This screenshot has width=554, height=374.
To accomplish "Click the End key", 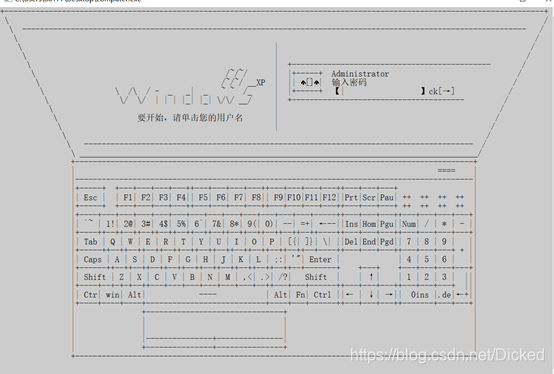I will pyautogui.click(x=369, y=242).
